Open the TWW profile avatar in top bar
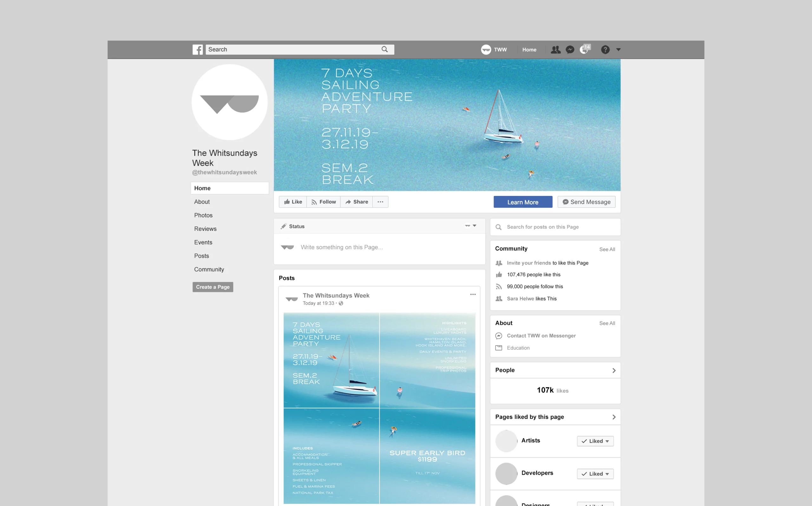 486,49
